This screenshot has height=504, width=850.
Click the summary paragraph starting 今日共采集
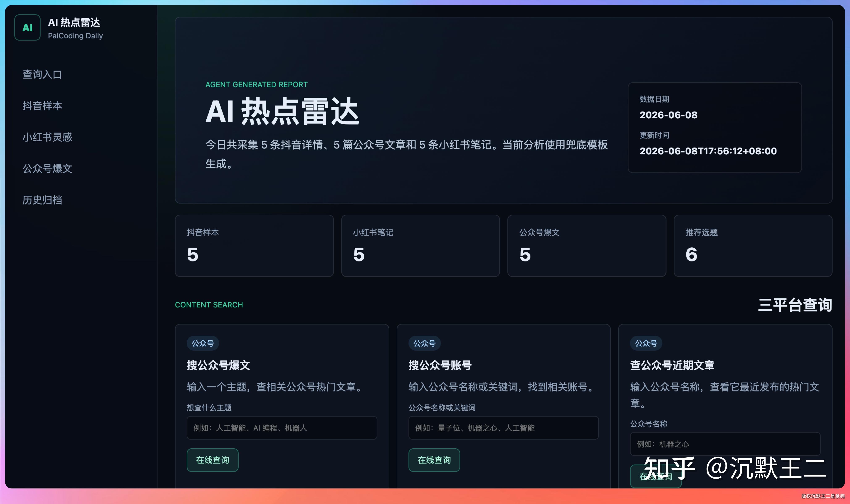(407, 154)
